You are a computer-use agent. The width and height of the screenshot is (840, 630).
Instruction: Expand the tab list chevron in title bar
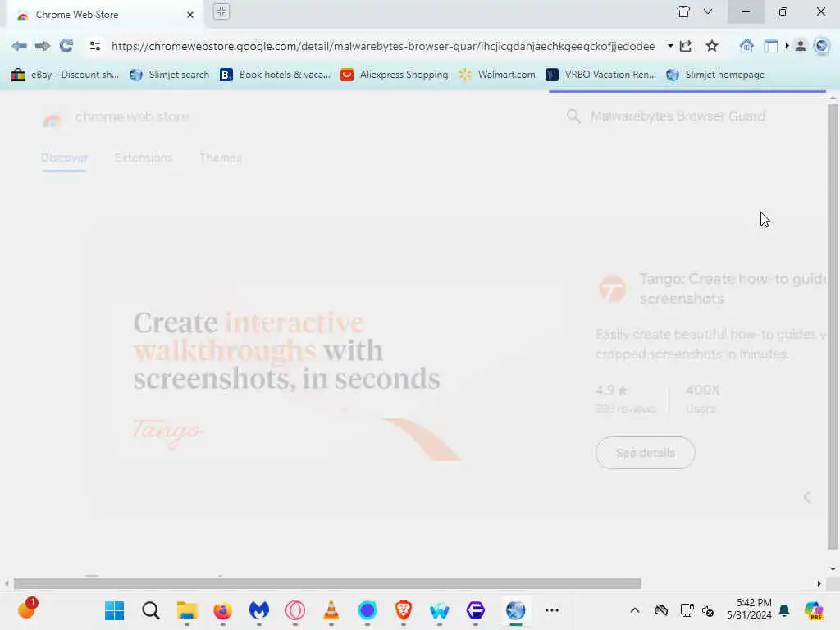click(x=708, y=11)
